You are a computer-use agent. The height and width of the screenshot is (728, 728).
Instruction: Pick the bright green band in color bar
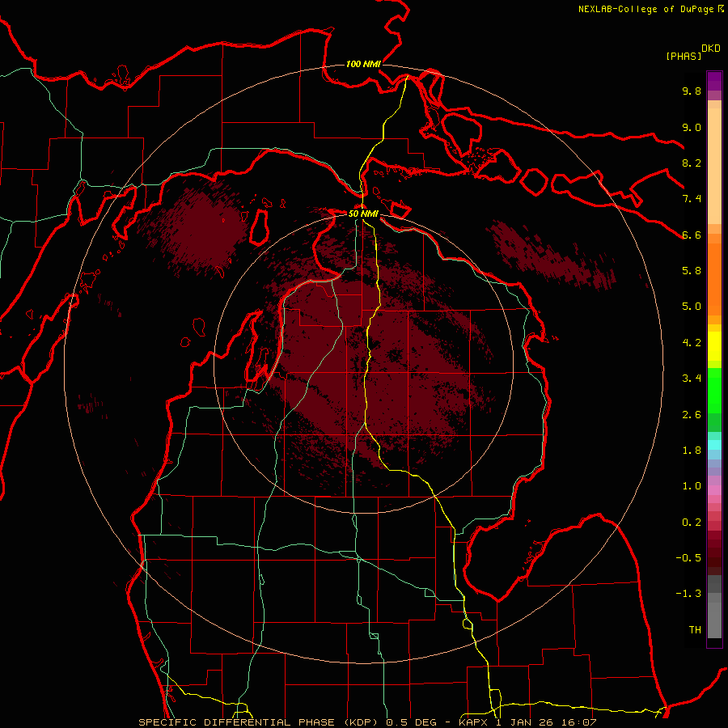714,392
